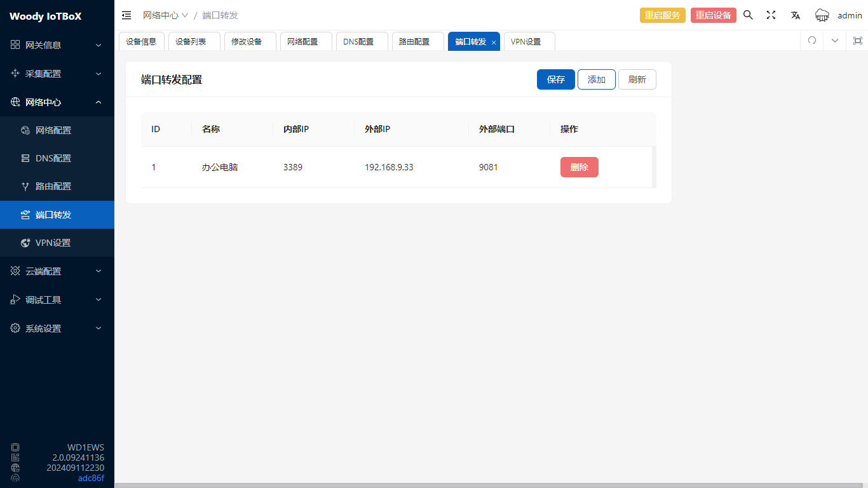Toggle fullscreen mode icon in header

coord(771,15)
